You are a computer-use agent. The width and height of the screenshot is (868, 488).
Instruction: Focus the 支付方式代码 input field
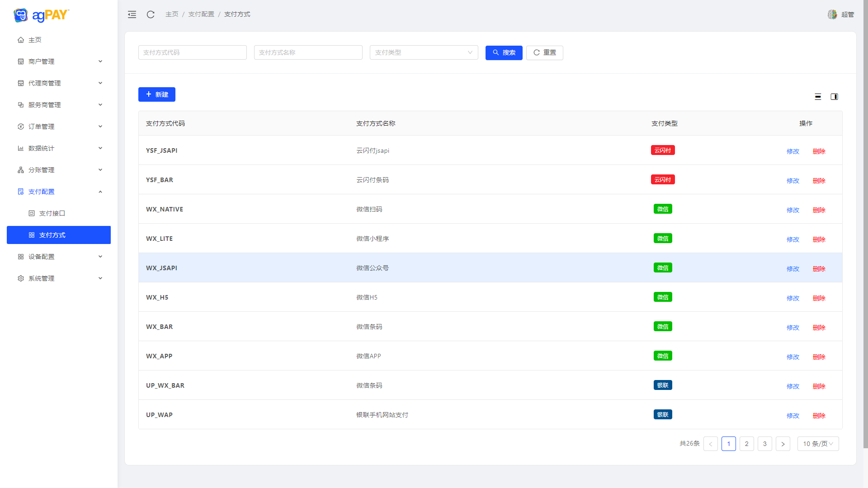[192, 52]
